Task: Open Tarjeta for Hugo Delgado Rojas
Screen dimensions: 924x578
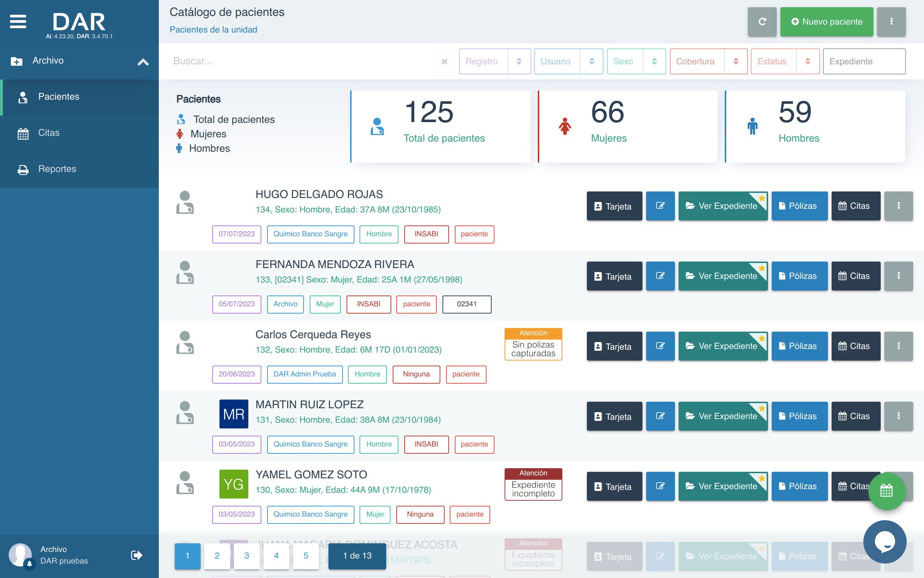Action: coord(614,206)
